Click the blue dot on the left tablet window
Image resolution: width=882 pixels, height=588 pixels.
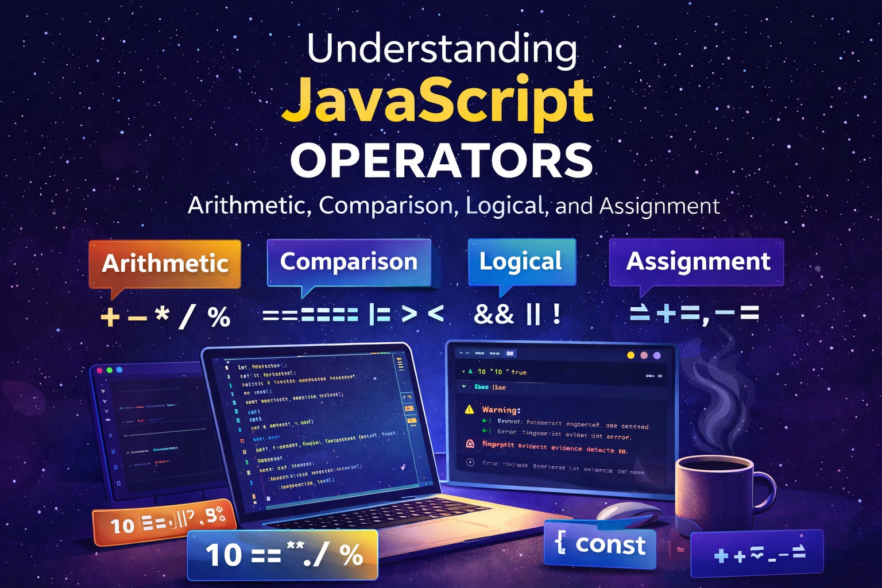pyautogui.click(x=119, y=370)
